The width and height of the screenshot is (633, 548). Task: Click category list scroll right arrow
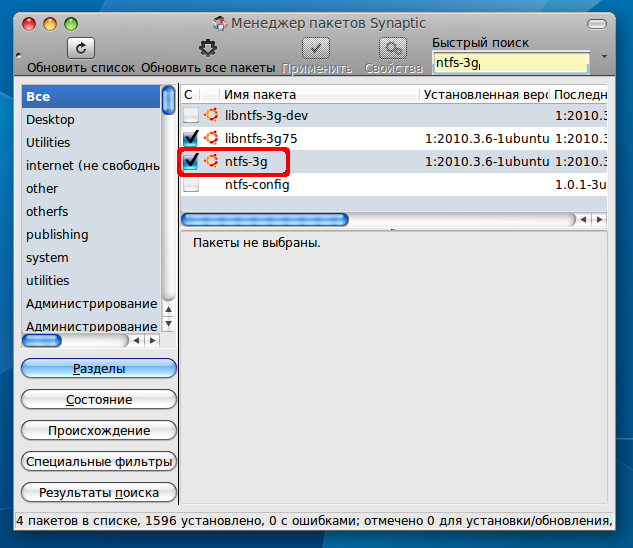coord(153,341)
